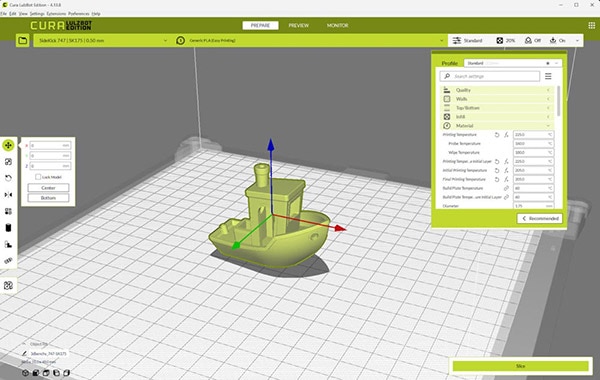Click the support Off summary in header

[x=533, y=40]
